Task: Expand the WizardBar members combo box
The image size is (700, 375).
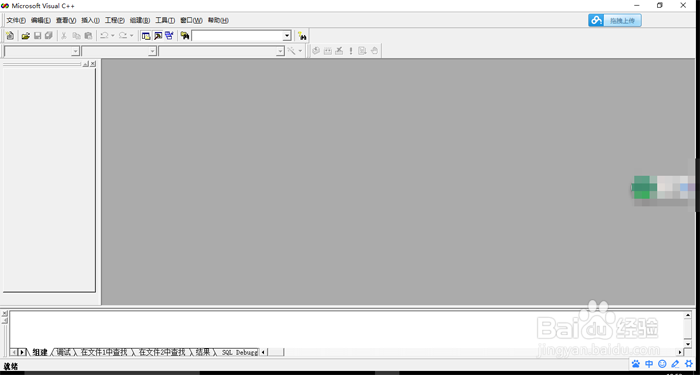Action: 280,51
